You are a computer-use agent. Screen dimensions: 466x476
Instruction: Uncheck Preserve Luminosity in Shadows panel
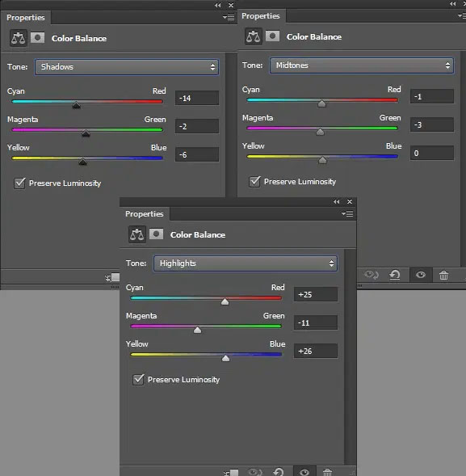click(x=19, y=183)
